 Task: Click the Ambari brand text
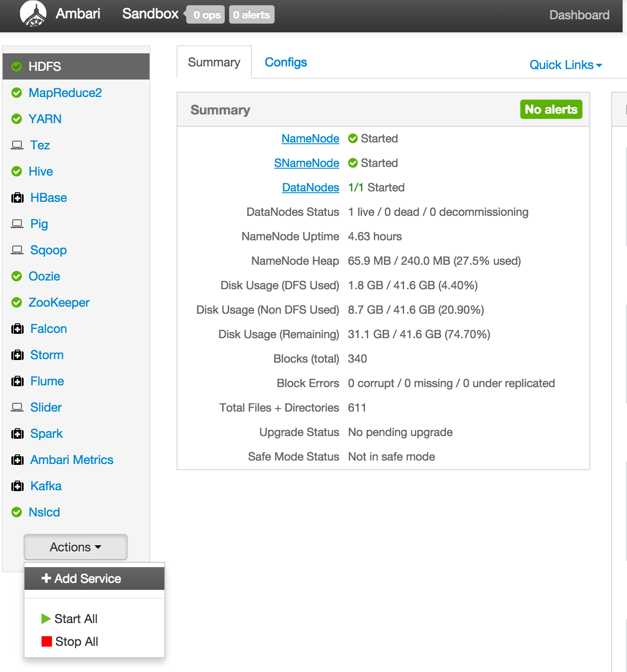(78, 14)
